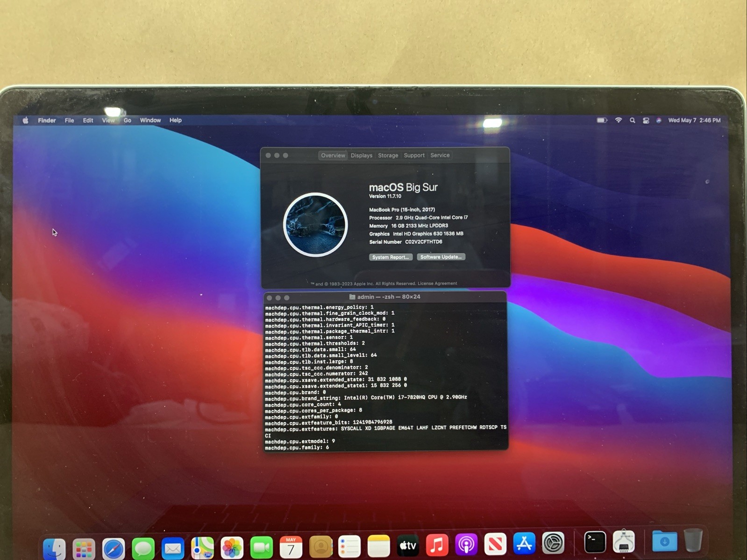This screenshot has width=747, height=560.
Task: Zoom the Terminal window with green button
Action: click(x=287, y=298)
